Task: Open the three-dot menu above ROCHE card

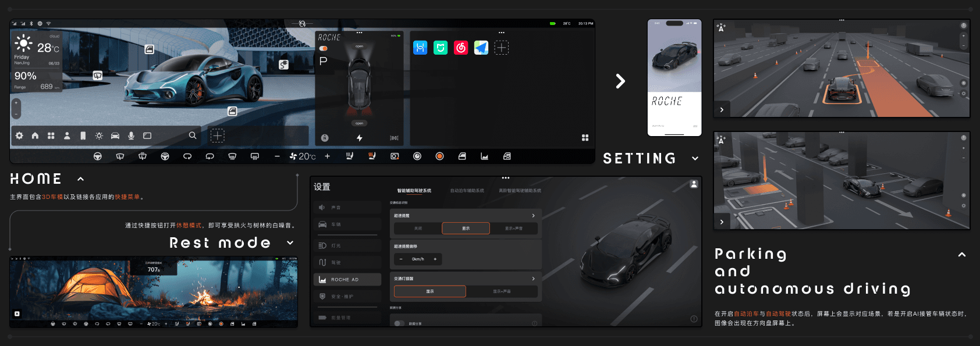Action: [359, 33]
